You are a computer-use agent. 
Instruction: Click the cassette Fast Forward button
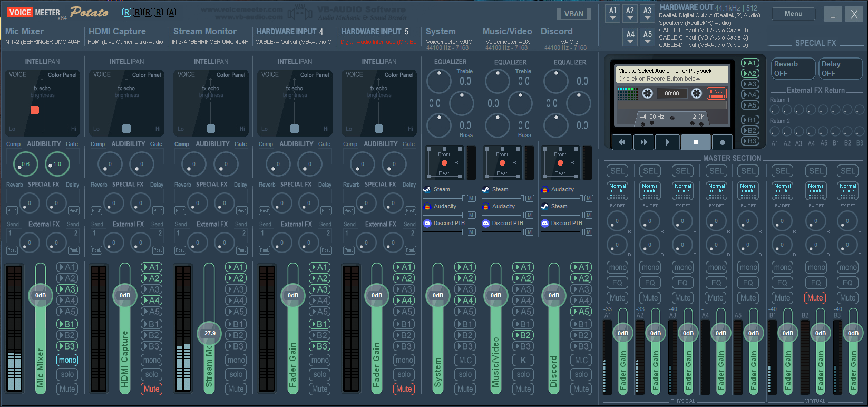[643, 142]
